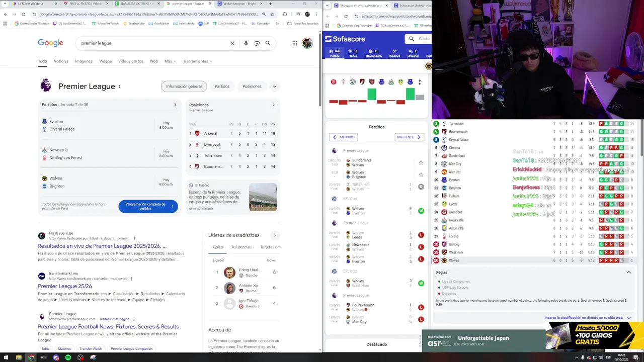Favorite the Wolves vs Brighton match star
This screenshot has height=362, width=644.
pos(421,175)
